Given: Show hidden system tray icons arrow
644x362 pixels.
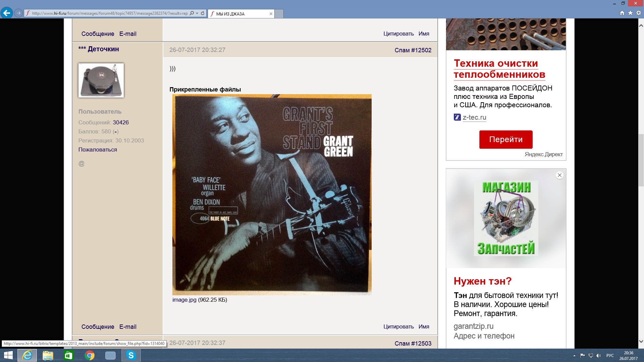Looking at the screenshot, I should coord(574,356).
